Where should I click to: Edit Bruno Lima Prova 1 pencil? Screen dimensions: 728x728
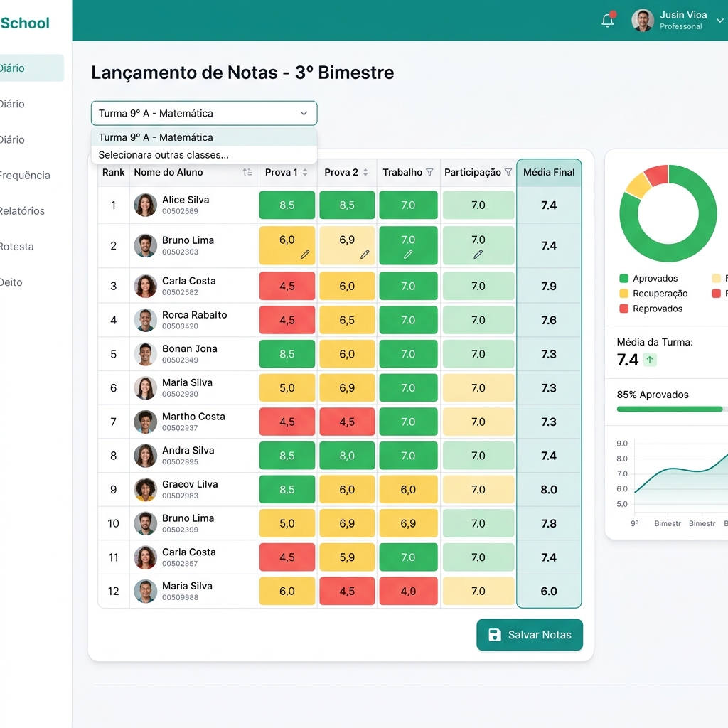click(304, 255)
